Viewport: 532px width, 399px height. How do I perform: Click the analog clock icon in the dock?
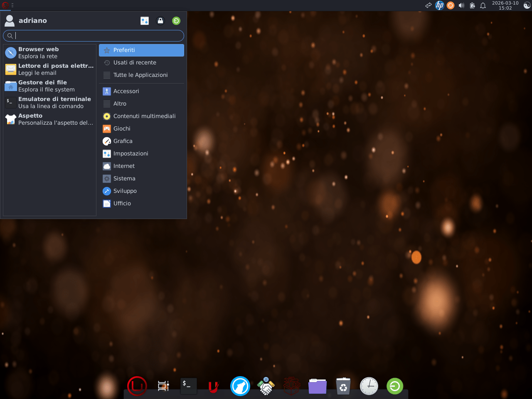click(x=369, y=386)
